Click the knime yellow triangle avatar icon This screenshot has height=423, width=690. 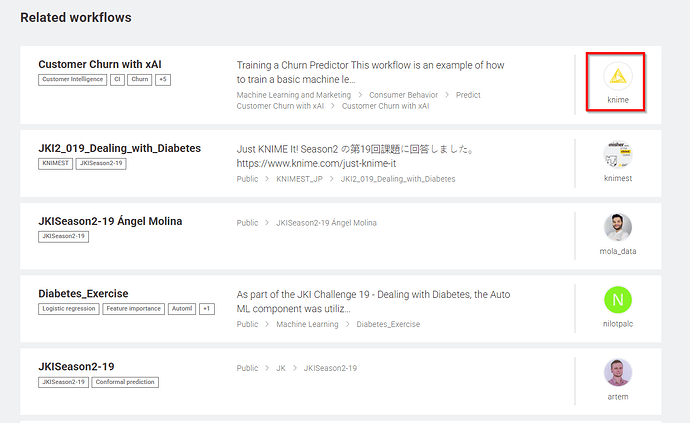tap(617, 76)
